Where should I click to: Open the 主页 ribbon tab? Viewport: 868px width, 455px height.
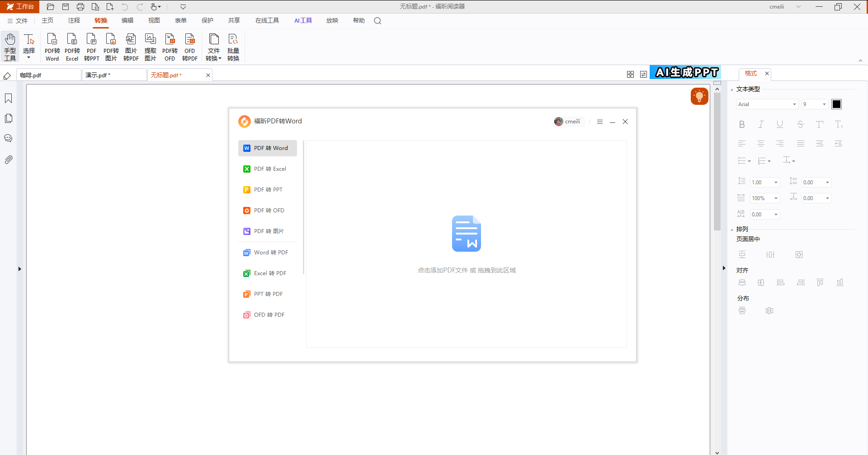coord(47,21)
